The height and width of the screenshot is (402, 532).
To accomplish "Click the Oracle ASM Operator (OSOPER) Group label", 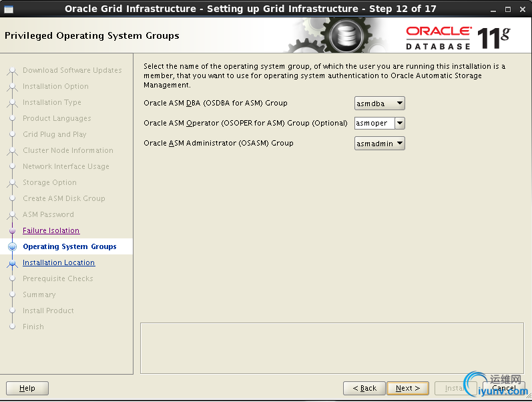I will 245,124.
